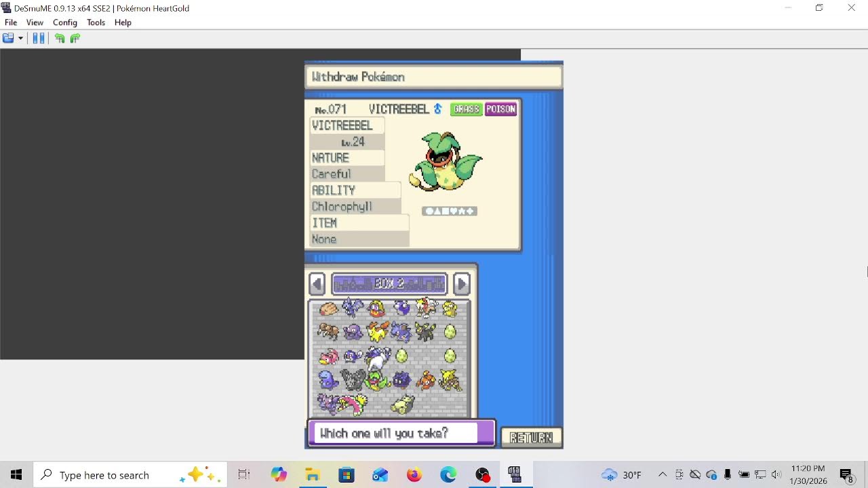
Task: Click the GRASS type badge
Action: pos(466,109)
